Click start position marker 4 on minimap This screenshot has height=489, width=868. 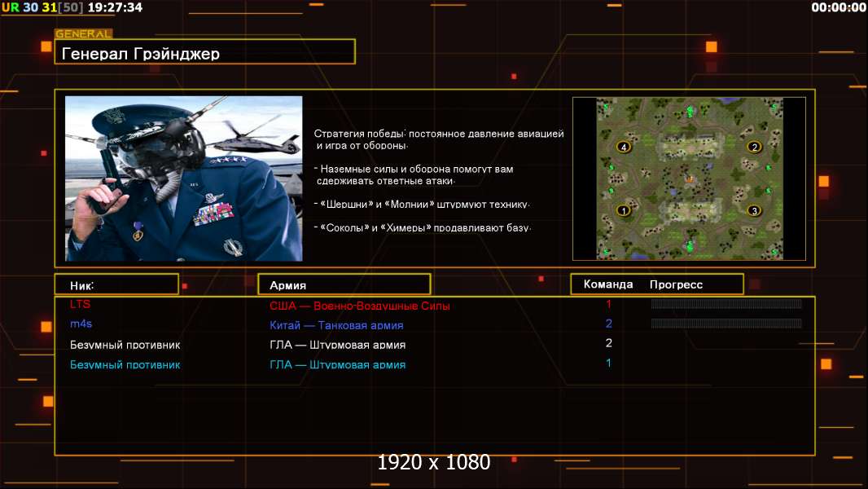point(624,147)
